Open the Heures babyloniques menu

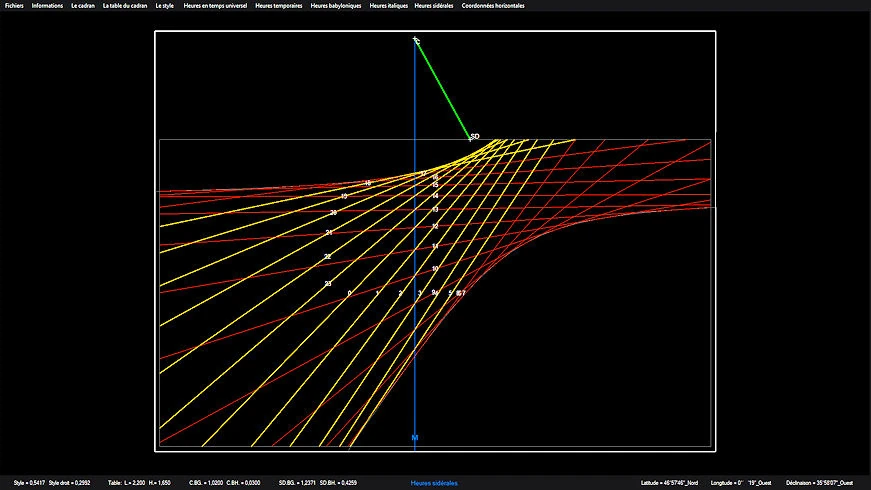[x=336, y=6]
